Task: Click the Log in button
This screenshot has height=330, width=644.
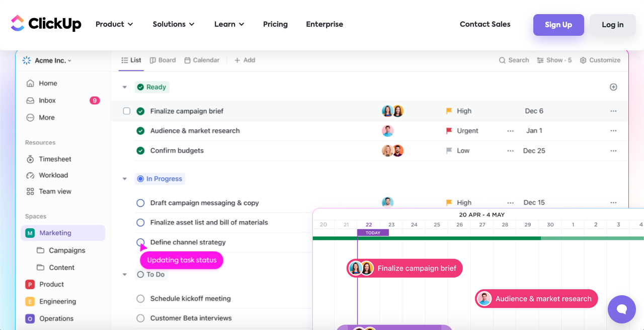Action: (x=612, y=25)
